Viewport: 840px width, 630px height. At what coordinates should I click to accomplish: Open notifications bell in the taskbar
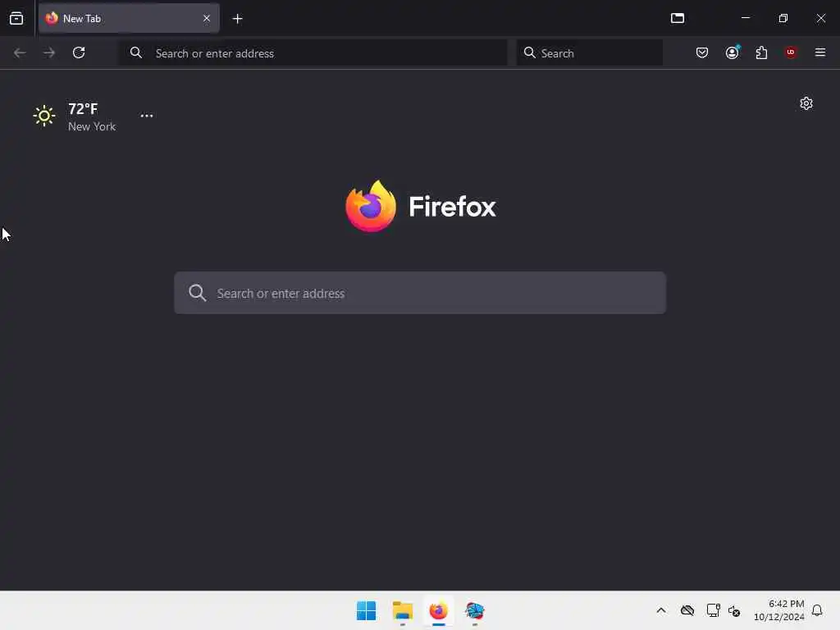tap(817, 610)
